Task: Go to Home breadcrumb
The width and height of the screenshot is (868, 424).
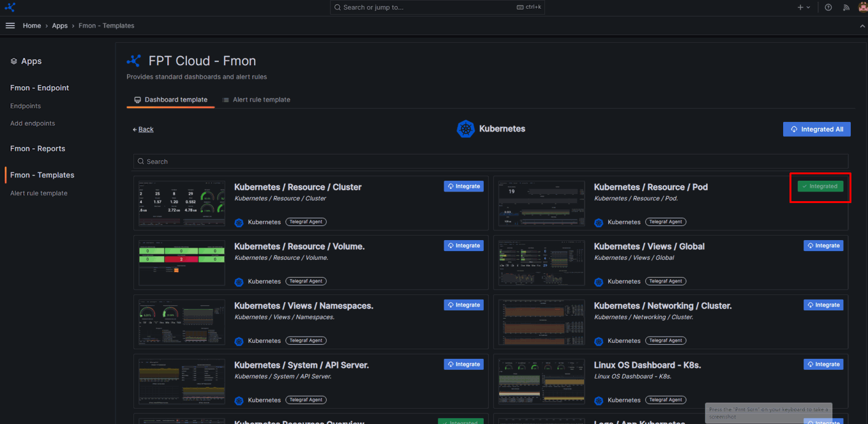Action: click(x=32, y=26)
